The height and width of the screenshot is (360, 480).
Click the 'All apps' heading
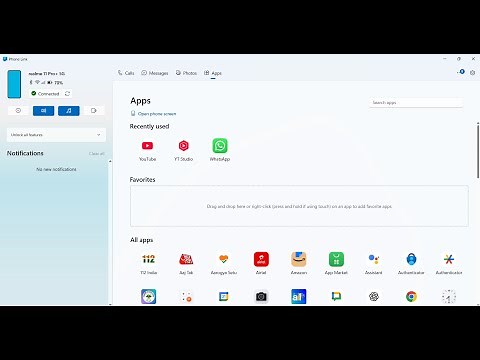(x=142, y=240)
